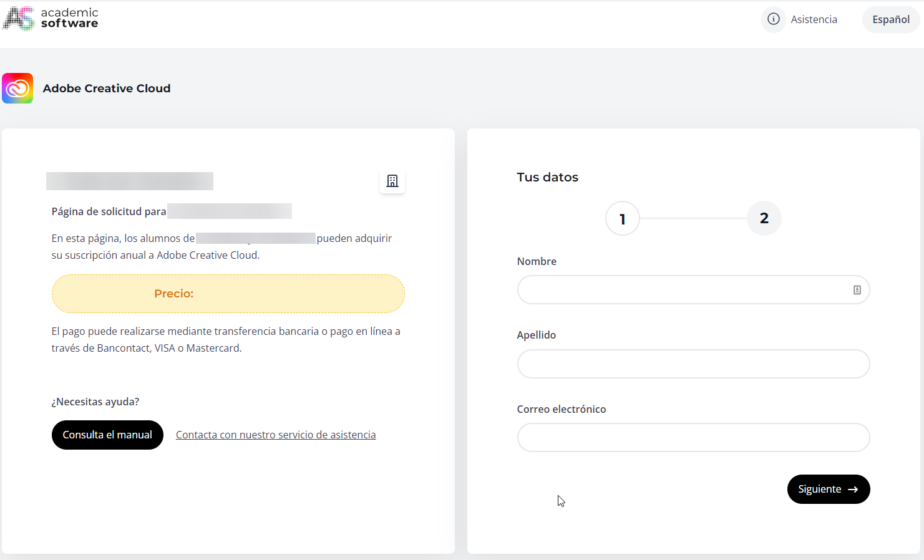This screenshot has height=560, width=924.
Task: Click the Consulta el manual button
Action: click(107, 435)
